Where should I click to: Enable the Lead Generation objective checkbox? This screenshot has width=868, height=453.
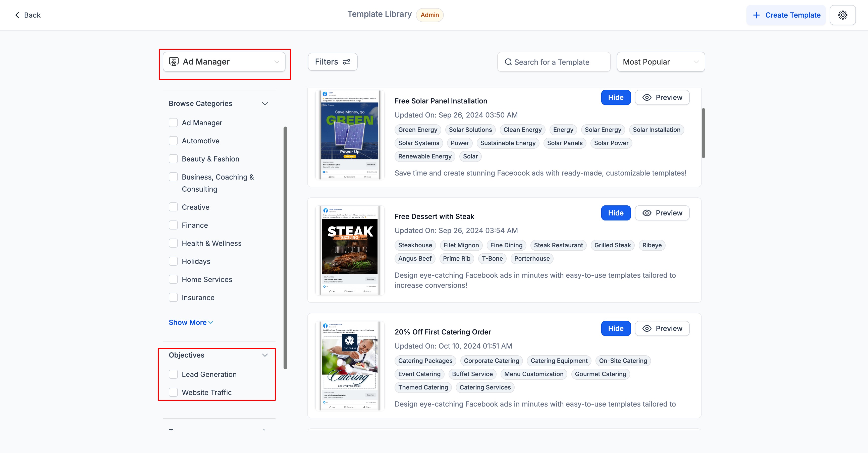[173, 374]
